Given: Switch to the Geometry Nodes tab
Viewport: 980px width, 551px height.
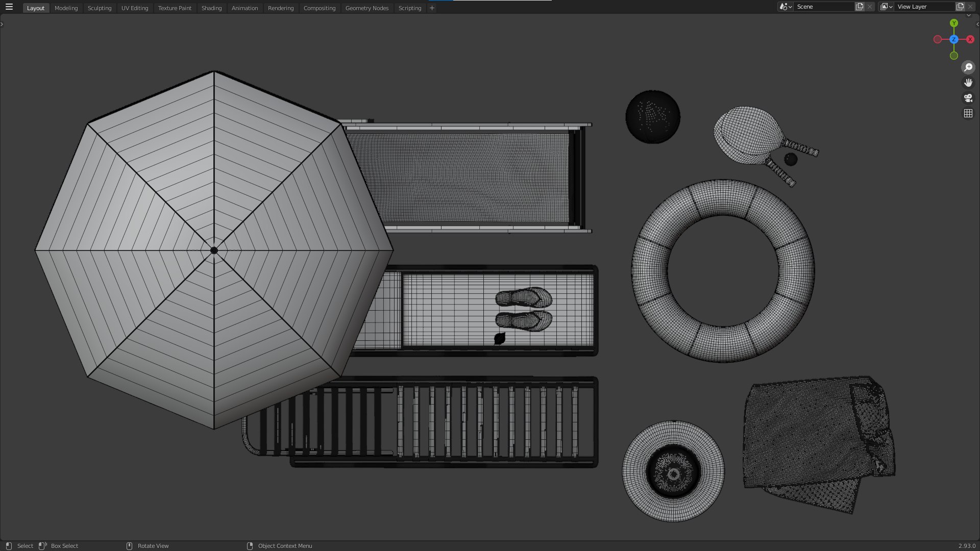Looking at the screenshot, I should point(366,8).
